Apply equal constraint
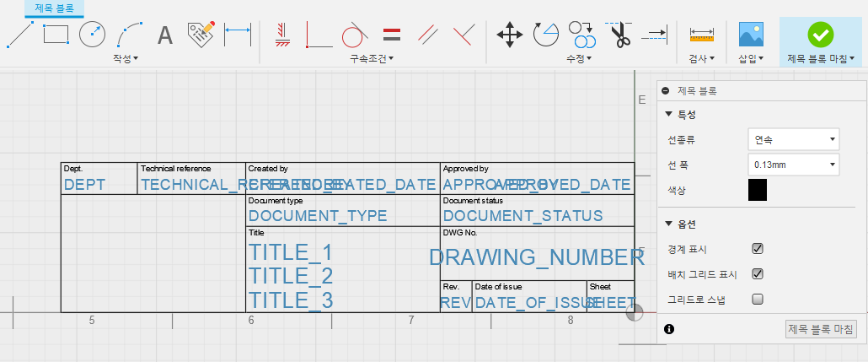 click(x=392, y=35)
